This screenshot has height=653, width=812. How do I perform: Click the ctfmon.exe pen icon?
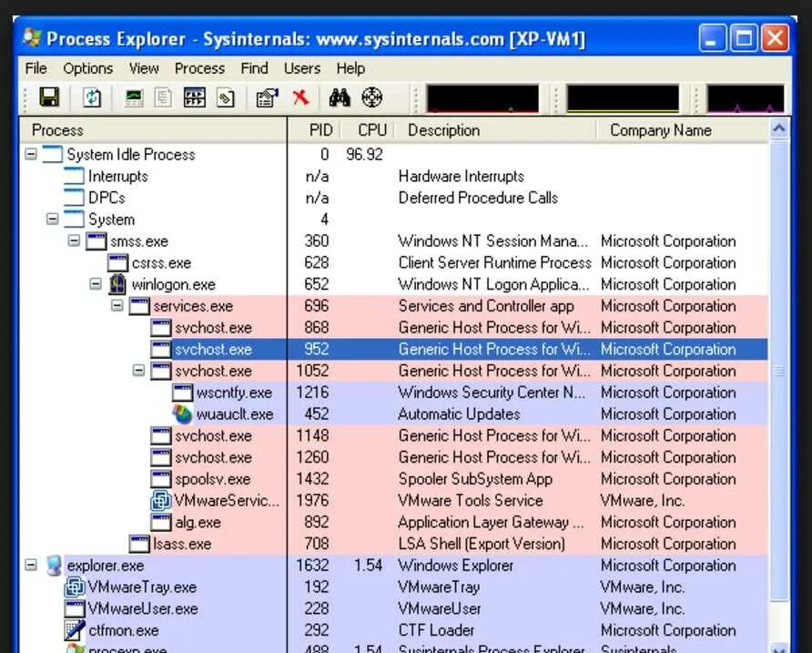click(75, 630)
